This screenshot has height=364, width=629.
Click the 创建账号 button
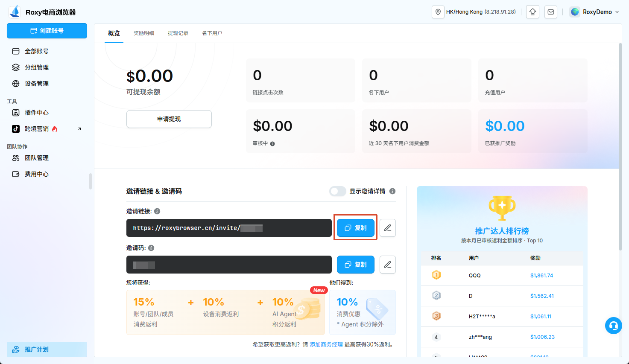pos(47,31)
